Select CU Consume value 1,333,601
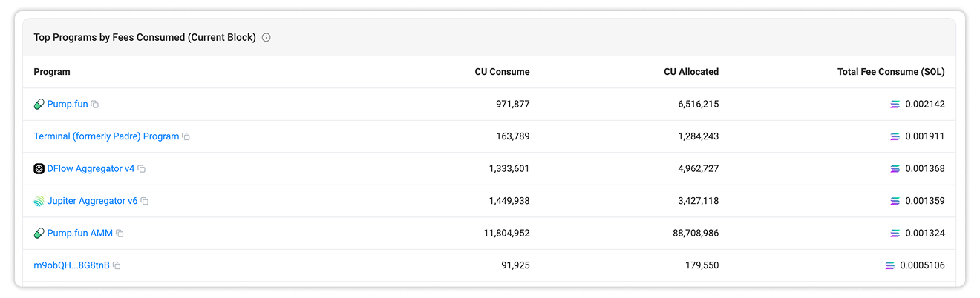980x298 pixels. [509, 168]
